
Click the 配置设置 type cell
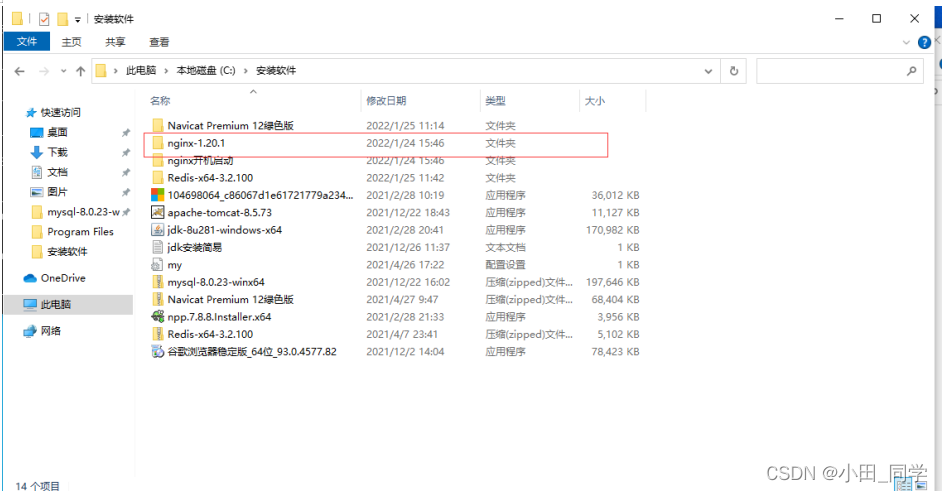click(505, 265)
